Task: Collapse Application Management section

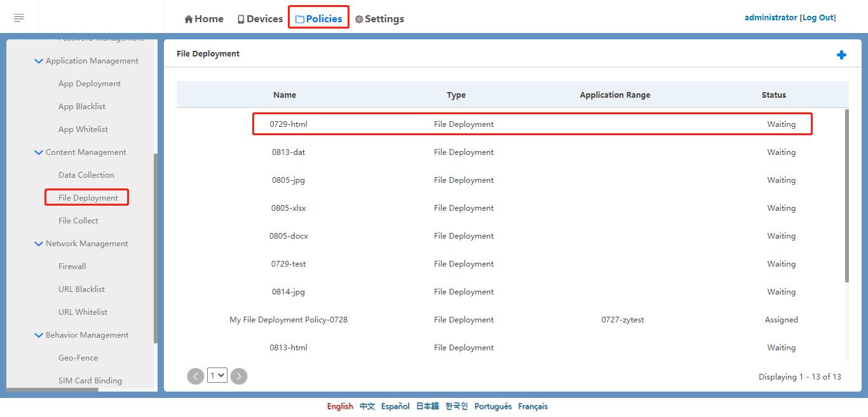Action: [39, 61]
